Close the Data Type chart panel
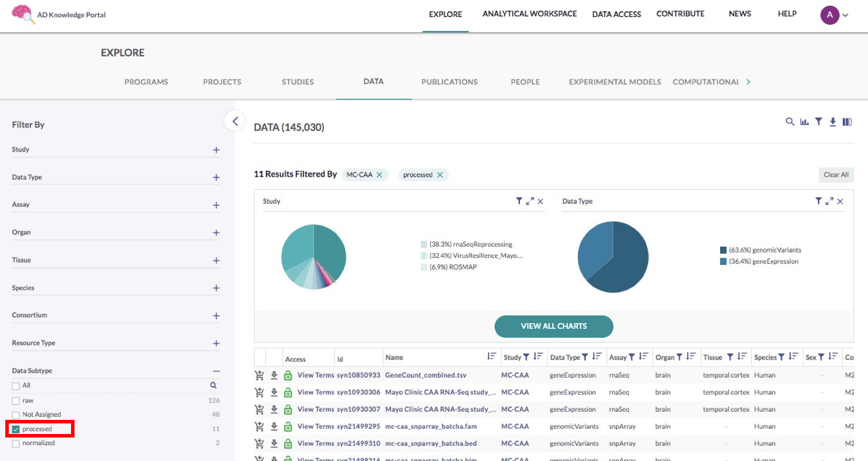 (840, 201)
